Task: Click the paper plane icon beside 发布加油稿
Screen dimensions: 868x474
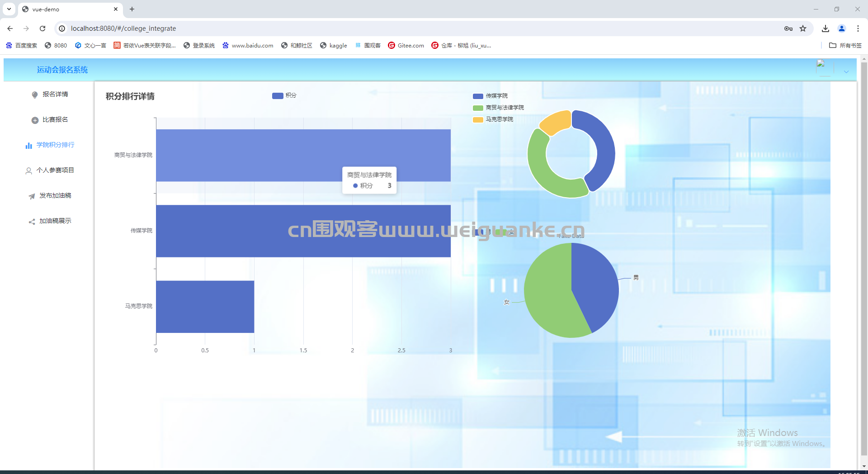Action: point(32,196)
